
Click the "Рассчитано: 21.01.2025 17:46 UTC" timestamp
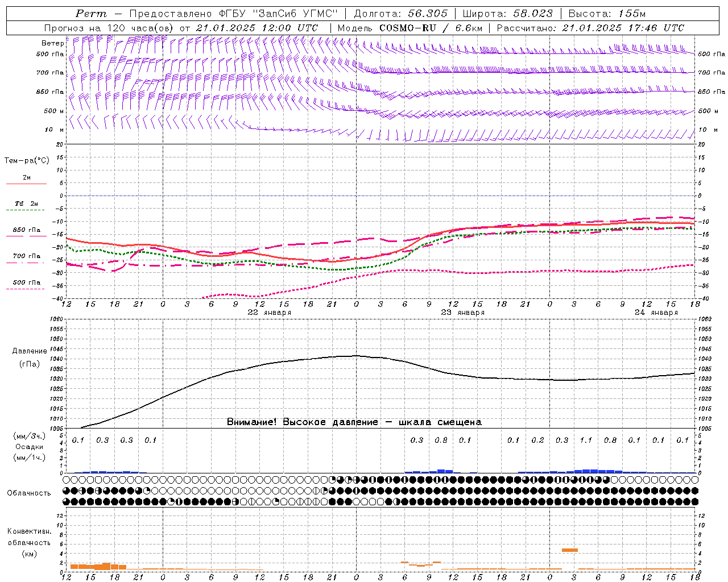click(x=590, y=28)
